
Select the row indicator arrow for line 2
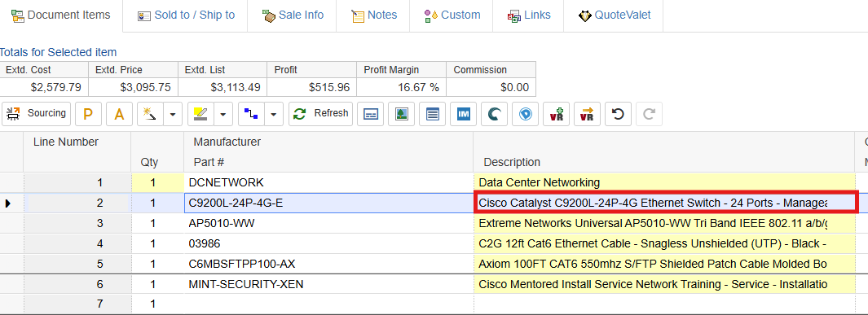tap(8, 203)
